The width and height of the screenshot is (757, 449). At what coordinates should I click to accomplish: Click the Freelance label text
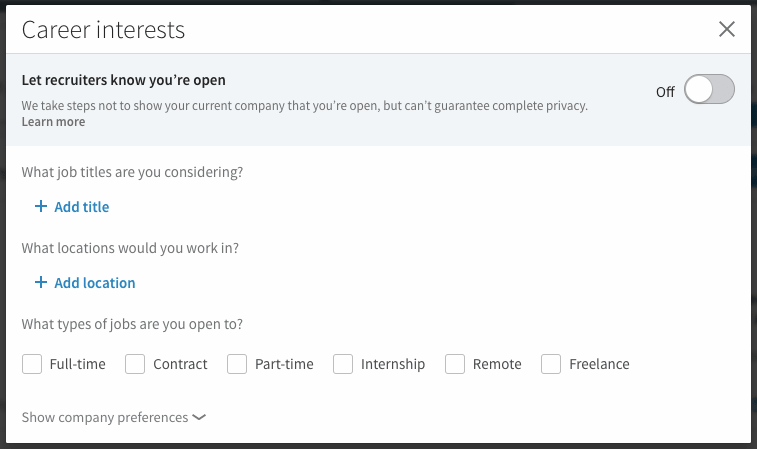point(599,364)
